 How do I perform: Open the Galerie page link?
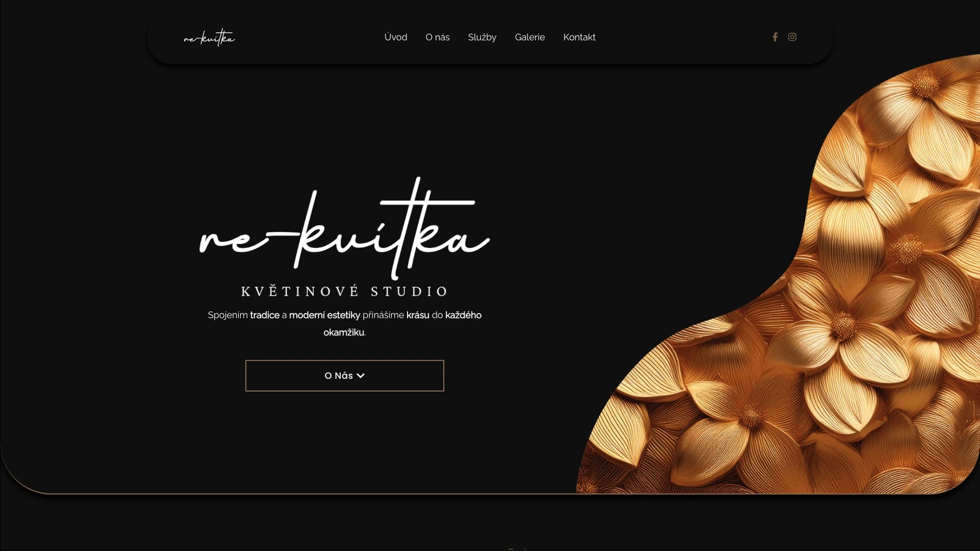coord(530,37)
